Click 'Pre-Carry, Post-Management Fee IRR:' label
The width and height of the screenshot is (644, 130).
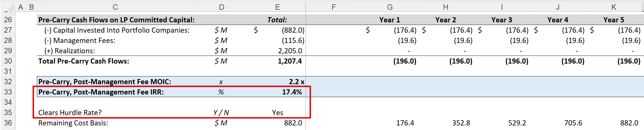click(x=101, y=92)
